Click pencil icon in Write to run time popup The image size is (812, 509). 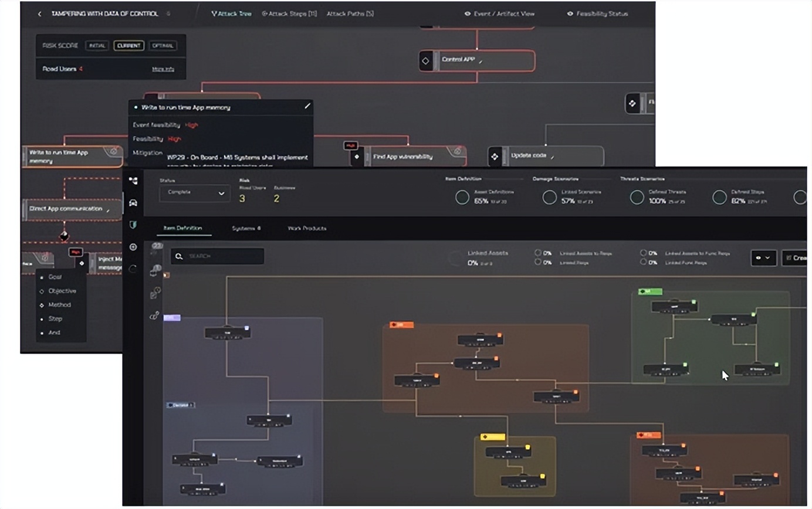[306, 107]
